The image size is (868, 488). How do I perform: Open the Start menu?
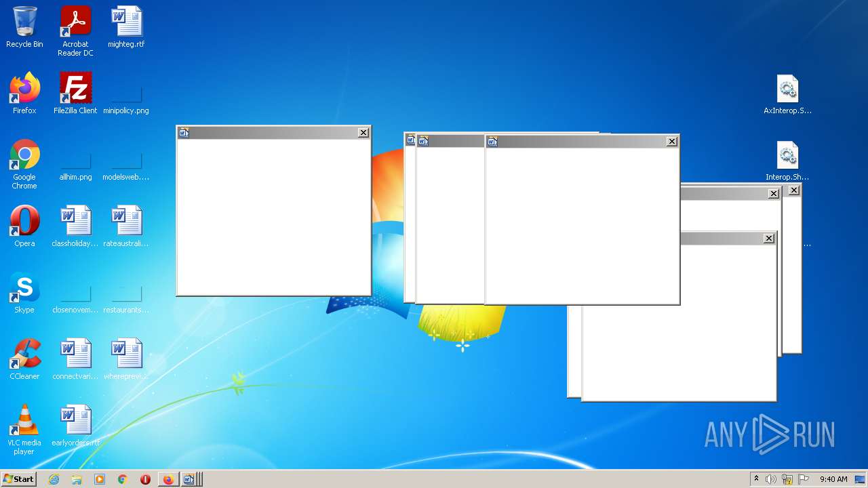click(18, 479)
